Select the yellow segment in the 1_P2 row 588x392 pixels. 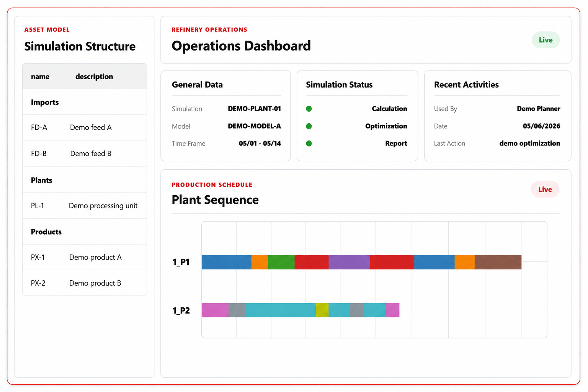(322, 310)
